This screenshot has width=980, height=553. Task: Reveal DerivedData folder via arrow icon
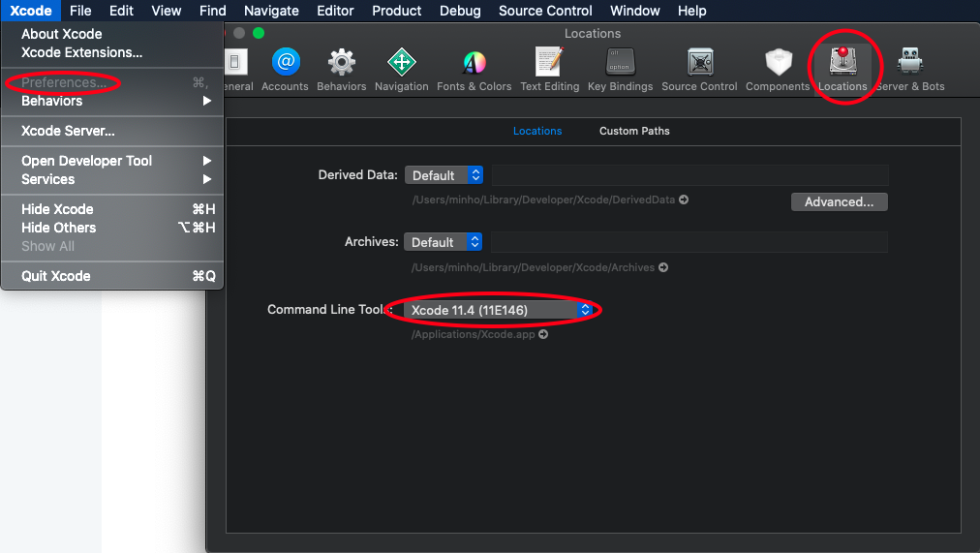coord(684,200)
